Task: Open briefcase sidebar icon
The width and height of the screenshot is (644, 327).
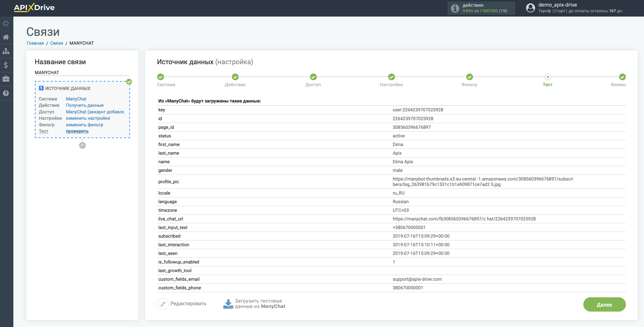Action: click(x=6, y=79)
